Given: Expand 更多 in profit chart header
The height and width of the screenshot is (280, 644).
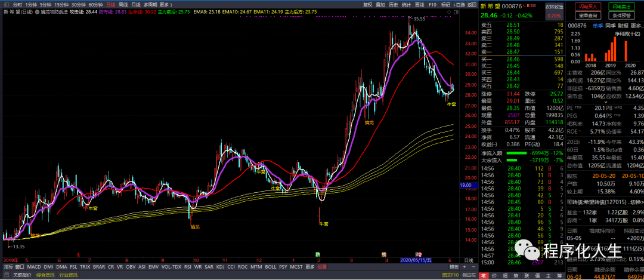Looking at the screenshot, I should [x=637, y=26].
